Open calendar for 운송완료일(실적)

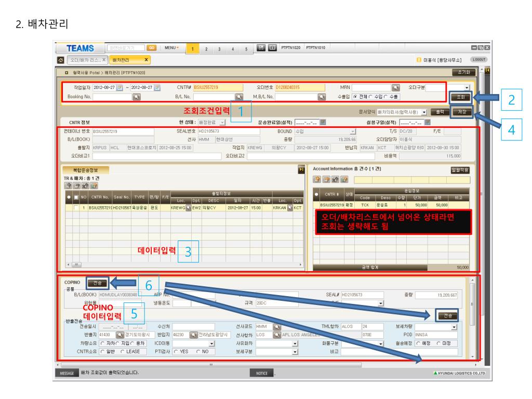(323, 122)
